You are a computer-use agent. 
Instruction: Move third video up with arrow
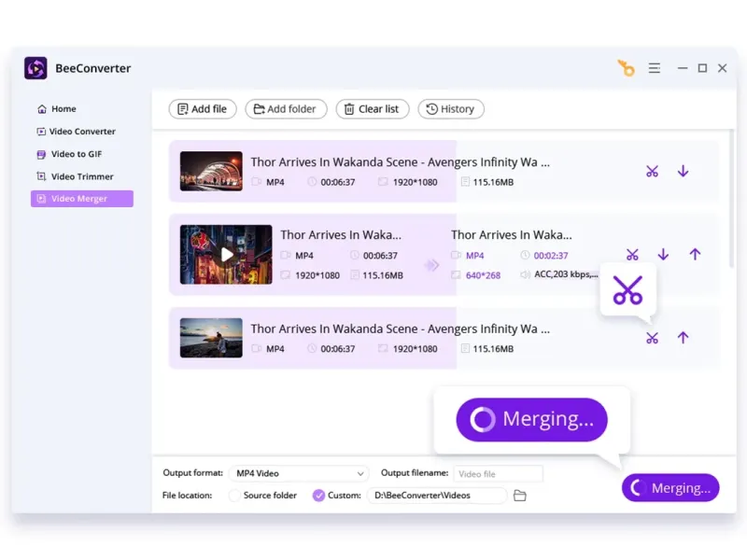click(684, 338)
